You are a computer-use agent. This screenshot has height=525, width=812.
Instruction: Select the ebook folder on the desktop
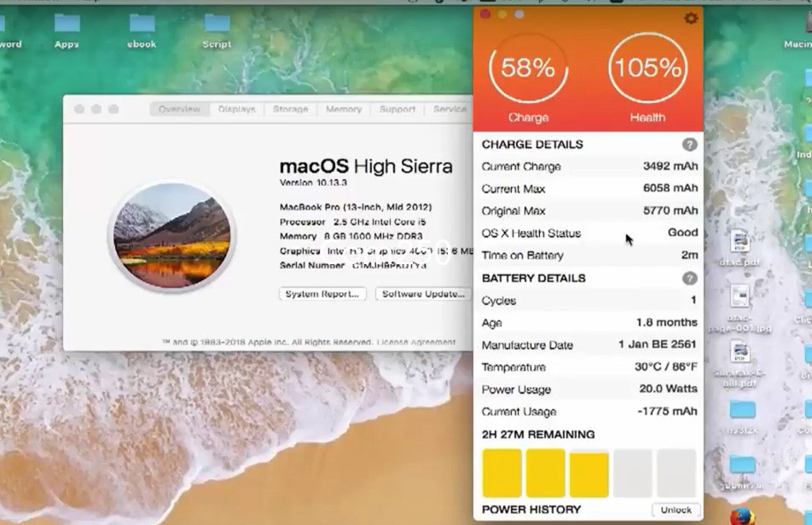[x=142, y=23]
